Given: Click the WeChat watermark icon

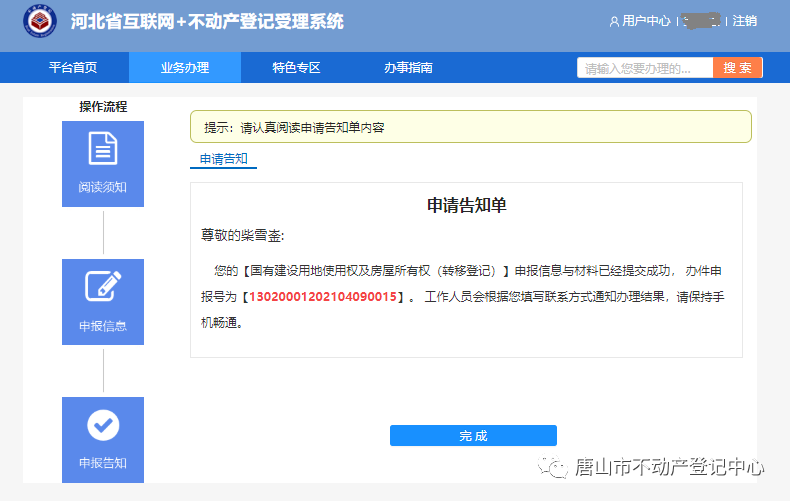Looking at the screenshot, I should [x=551, y=467].
